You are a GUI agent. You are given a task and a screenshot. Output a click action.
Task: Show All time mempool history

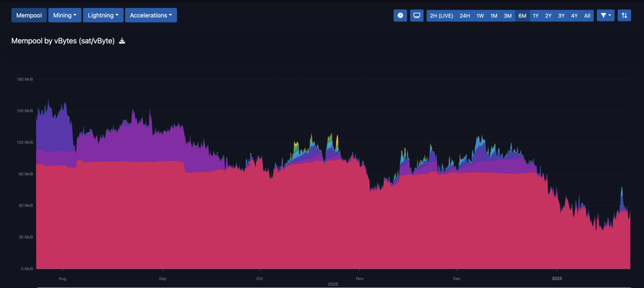click(x=587, y=16)
